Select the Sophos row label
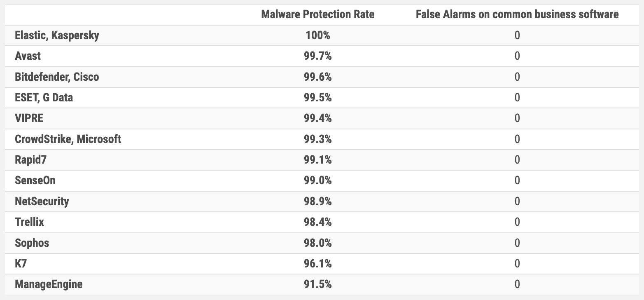644x300 pixels. click(32, 243)
